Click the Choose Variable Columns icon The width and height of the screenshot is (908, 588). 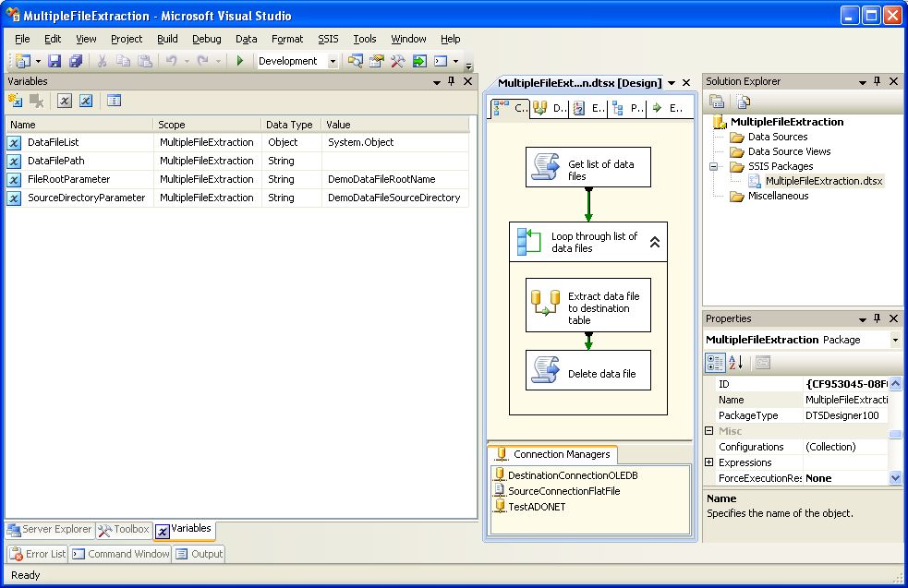click(x=114, y=101)
